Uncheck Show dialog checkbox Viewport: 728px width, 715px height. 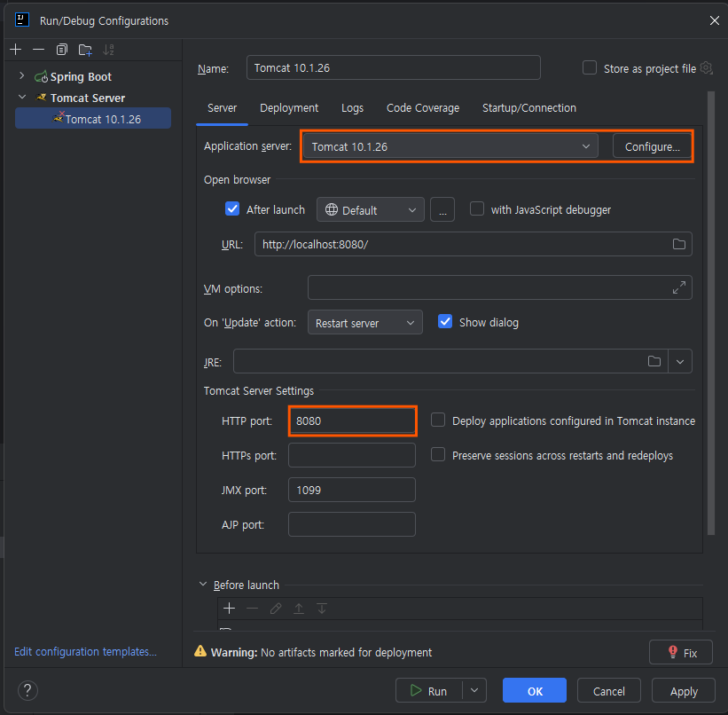[x=445, y=321]
